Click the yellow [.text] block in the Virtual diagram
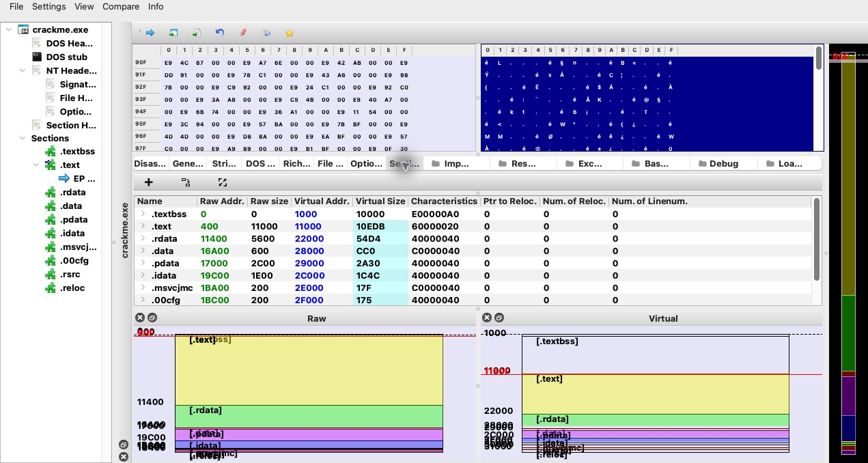The width and height of the screenshot is (868, 463). [x=656, y=394]
